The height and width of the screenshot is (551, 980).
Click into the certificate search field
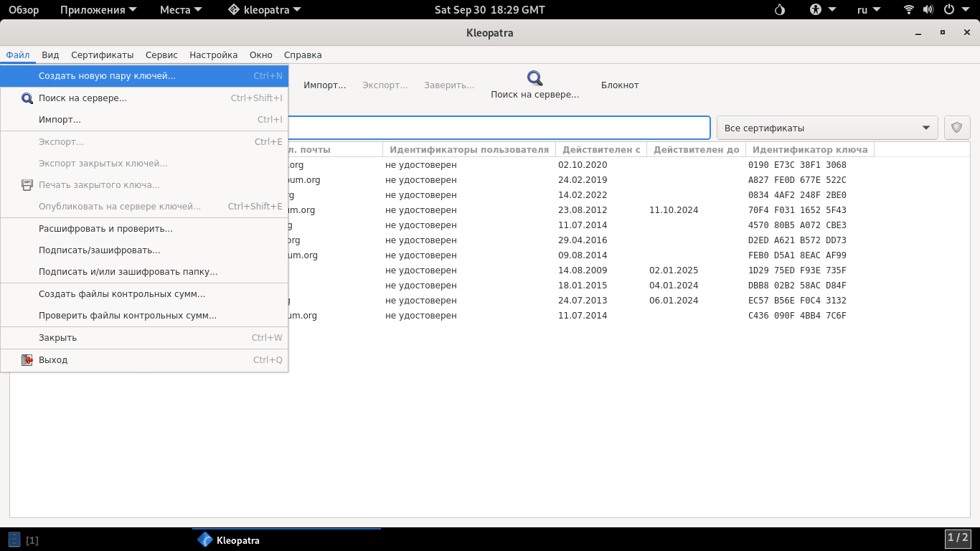(x=495, y=128)
